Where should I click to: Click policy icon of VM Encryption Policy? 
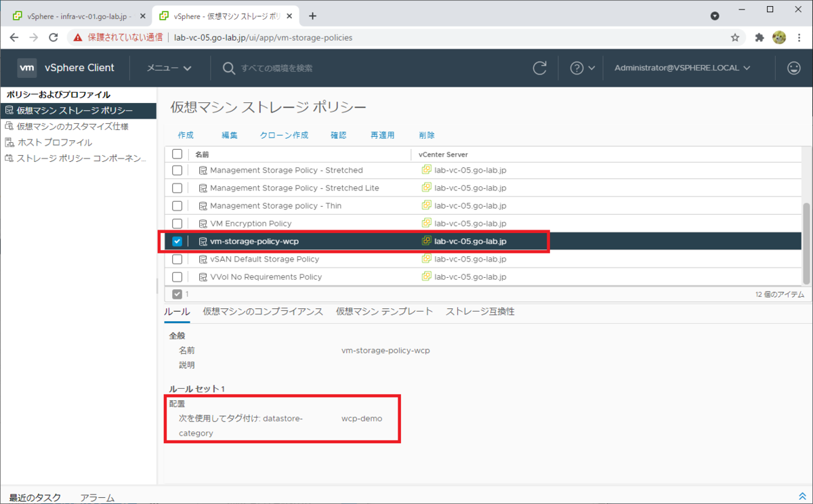coord(203,223)
